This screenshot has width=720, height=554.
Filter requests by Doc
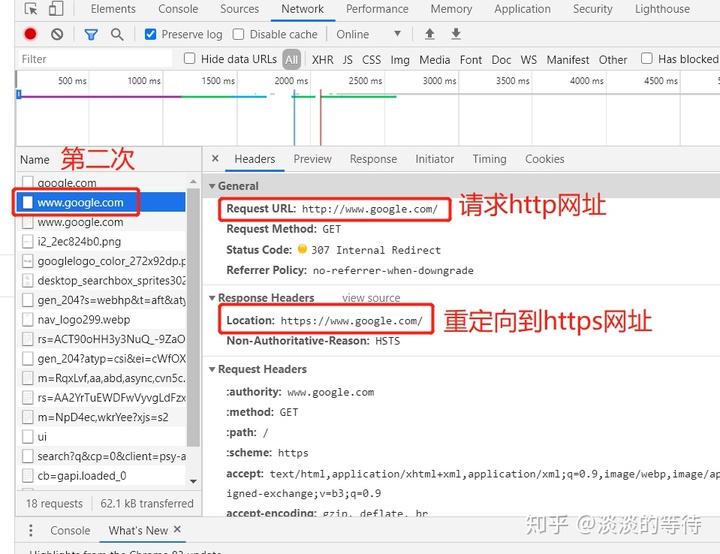click(501, 60)
